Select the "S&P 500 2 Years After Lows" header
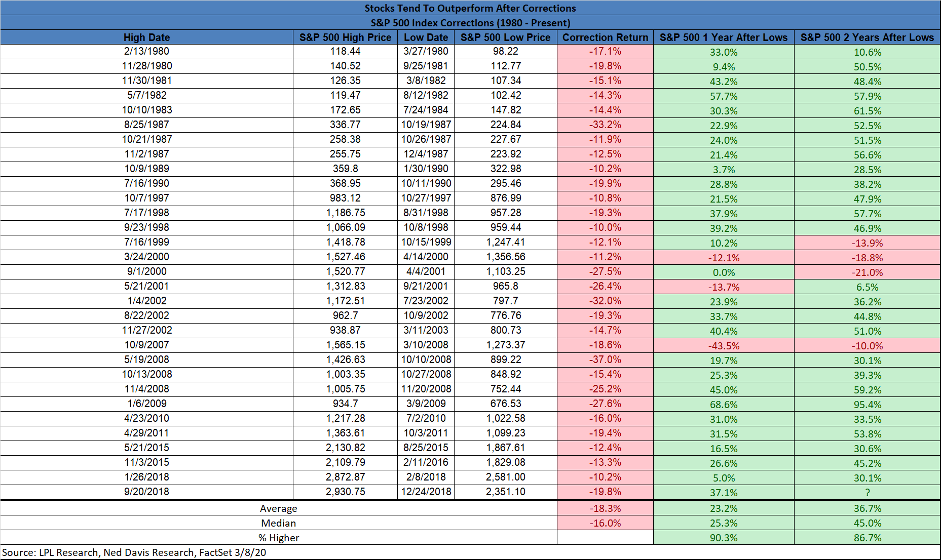This screenshot has width=941, height=560. click(x=867, y=37)
